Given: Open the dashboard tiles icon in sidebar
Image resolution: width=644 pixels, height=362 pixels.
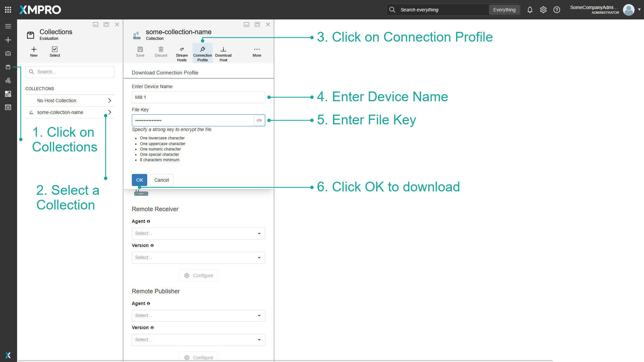Looking at the screenshot, I should (8, 94).
